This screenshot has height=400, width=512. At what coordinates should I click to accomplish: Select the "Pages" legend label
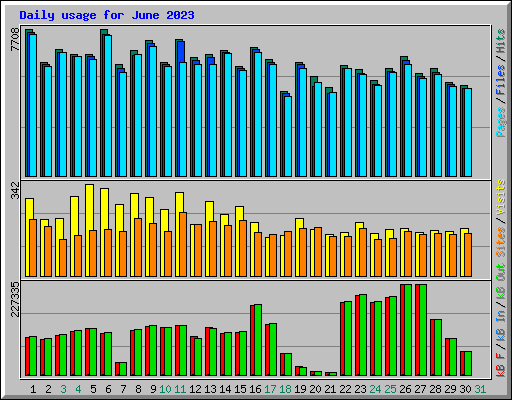[501, 122]
